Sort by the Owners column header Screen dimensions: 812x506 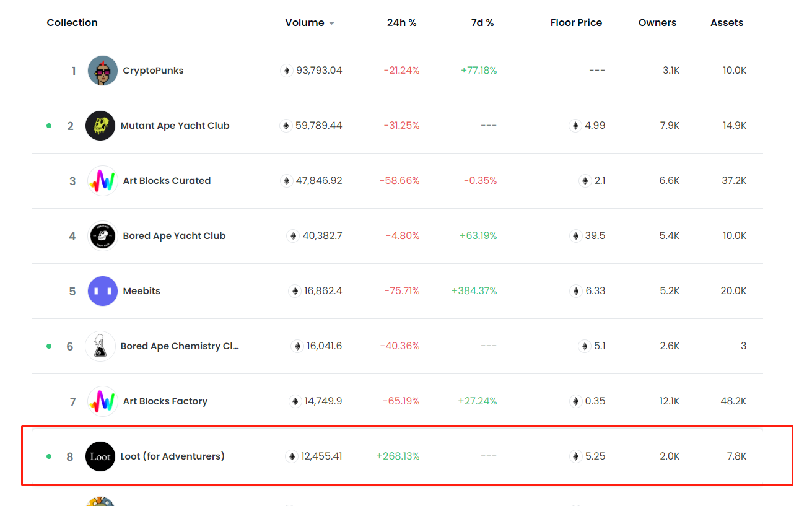click(x=657, y=22)
